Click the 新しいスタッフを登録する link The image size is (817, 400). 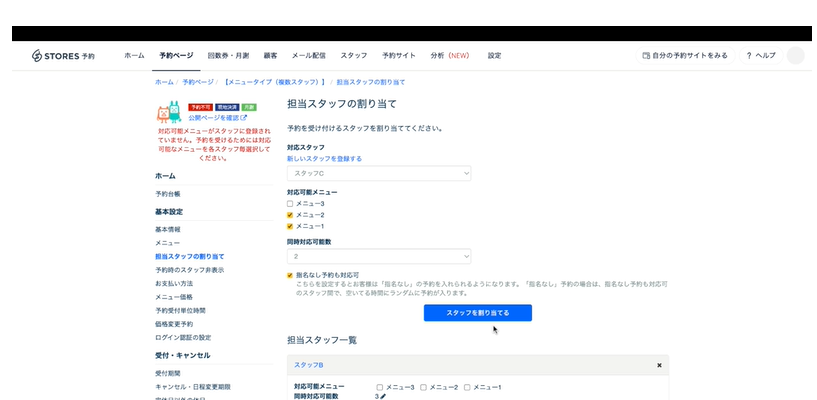[324, 159]
